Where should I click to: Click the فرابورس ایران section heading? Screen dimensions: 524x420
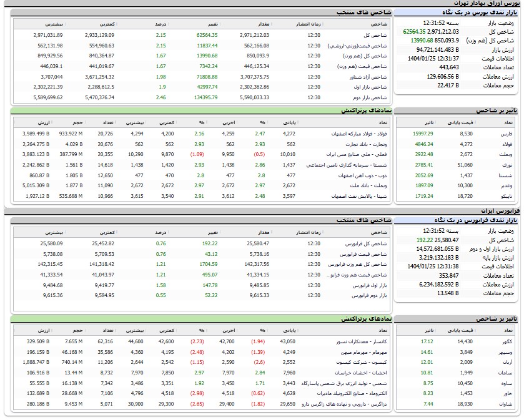[500, 211]
